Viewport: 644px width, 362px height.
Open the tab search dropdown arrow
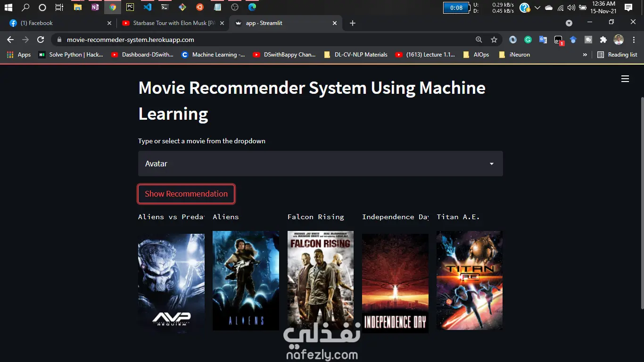[569, 23]
